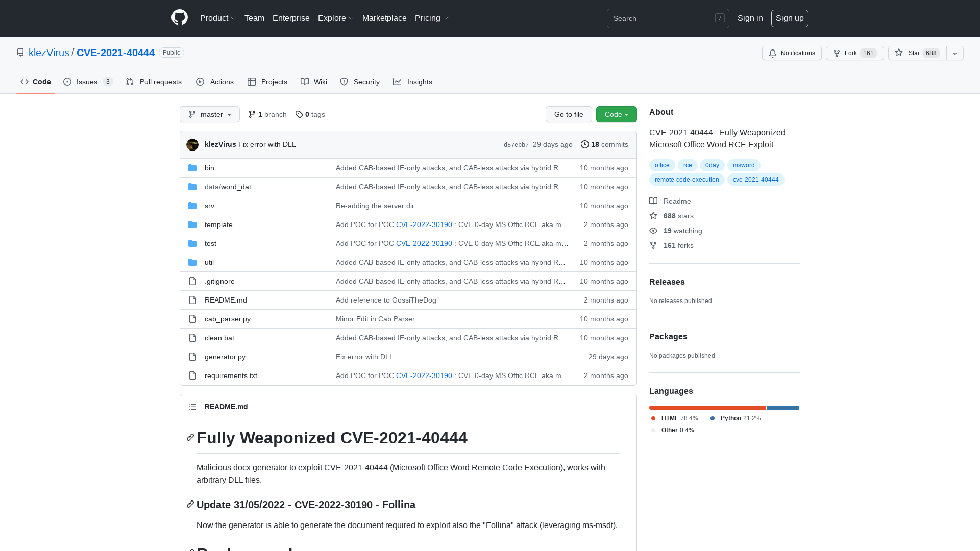980x551 pixels.
Task: Switch to the Wiki tab
Action: (314, 82)
